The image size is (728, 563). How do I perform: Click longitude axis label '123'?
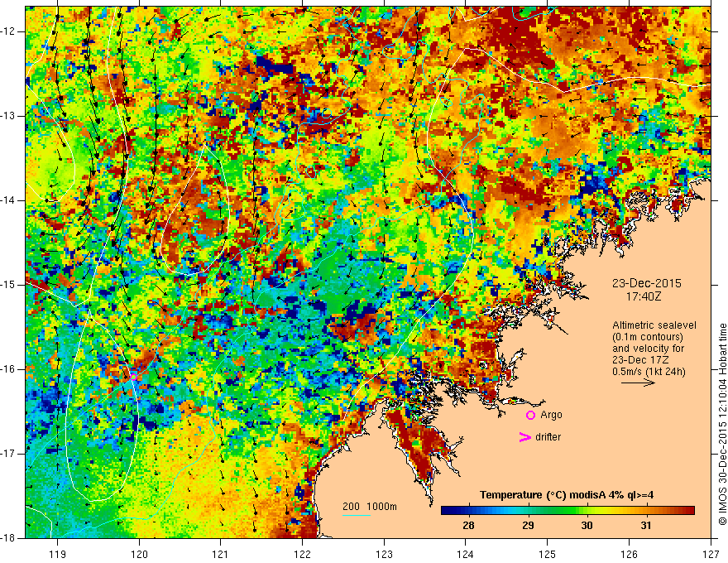click(384, 554)
